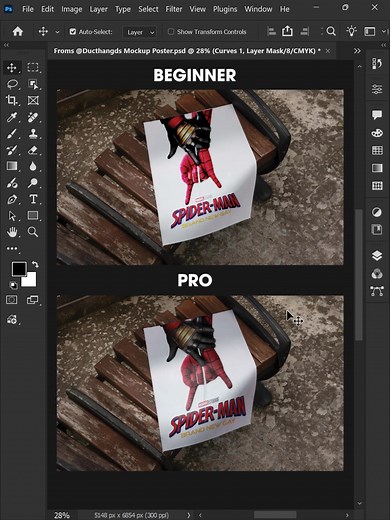Open the status bar info arrow
The image size is (390, 520).
(x=189, y=515)
